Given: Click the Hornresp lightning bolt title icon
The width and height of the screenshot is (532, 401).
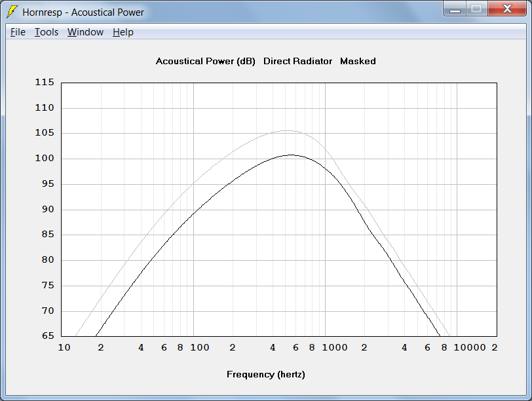Looking at the screenshot, I should point(12,12).
